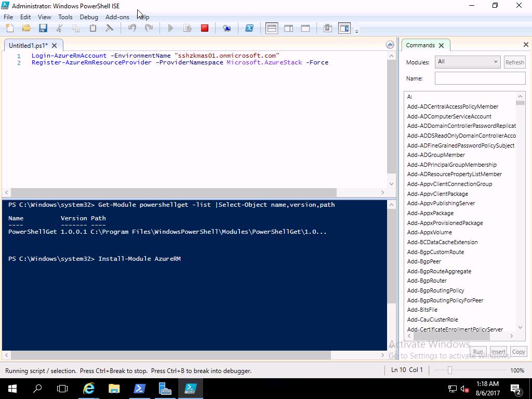Open the View menu
The image size is (532, 399).
pyautogui.click(x=45, y=17)
